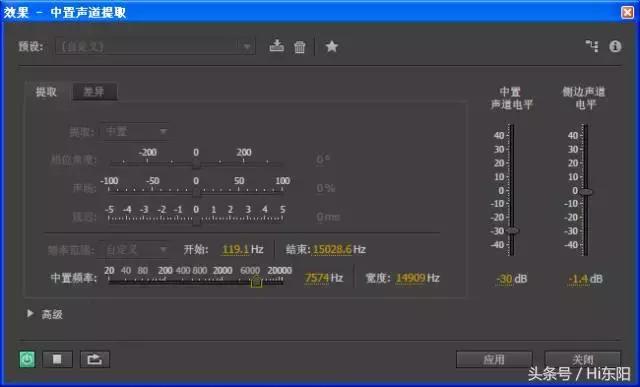
Task: Close the dialog with title bar X
Action: point(627,12)
